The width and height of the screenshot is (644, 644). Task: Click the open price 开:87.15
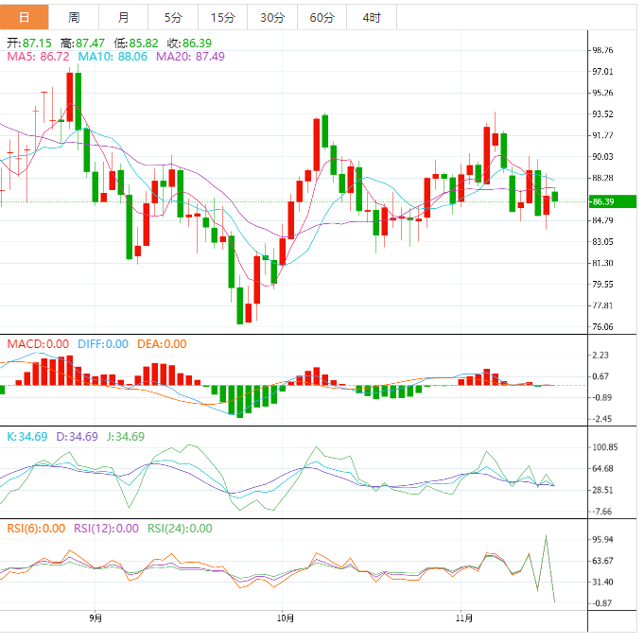point(29,44)
